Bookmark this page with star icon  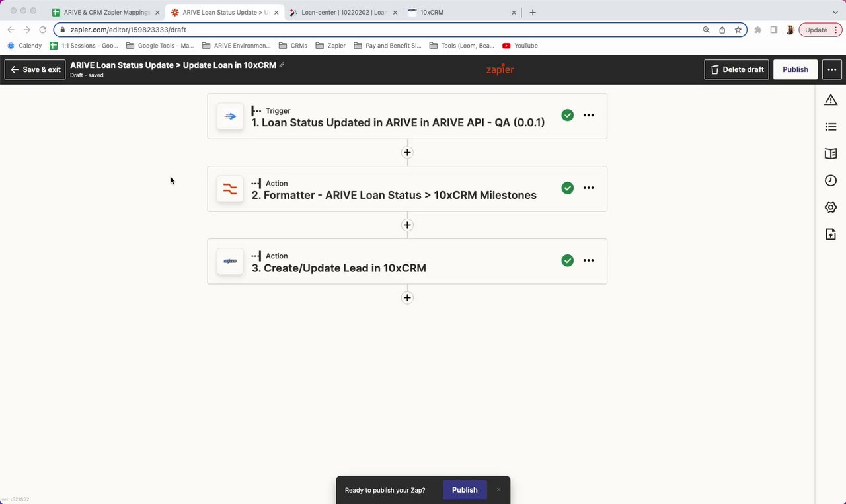pyautogui.click(x=738, y=30)
